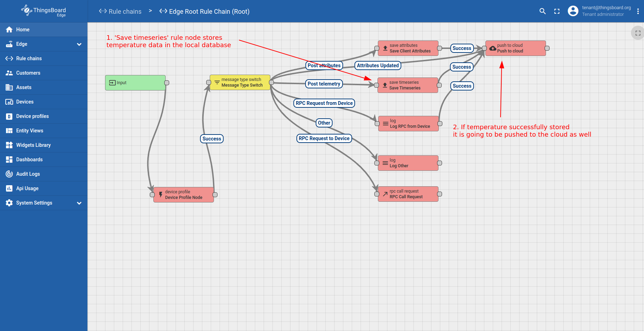Open the Entity Views menu item
The height and width of the screenshot is (331, 644).
click(44, 131)
